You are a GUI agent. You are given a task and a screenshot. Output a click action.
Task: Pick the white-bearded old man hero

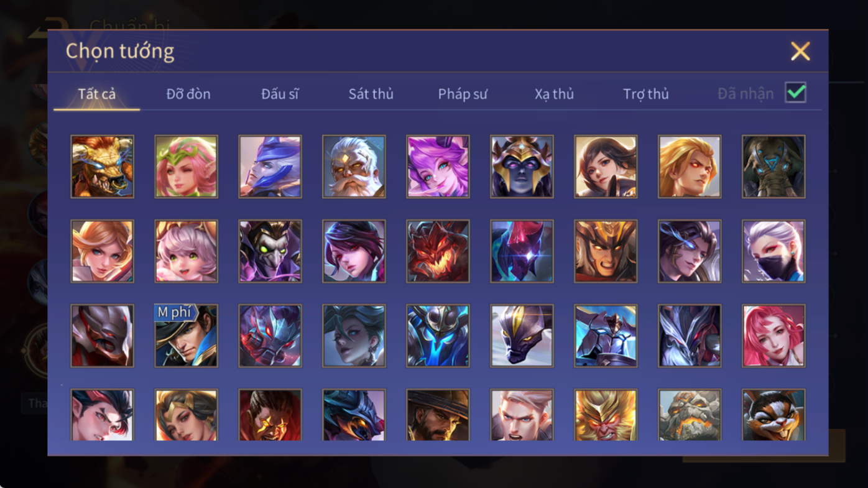coord(354,167)
